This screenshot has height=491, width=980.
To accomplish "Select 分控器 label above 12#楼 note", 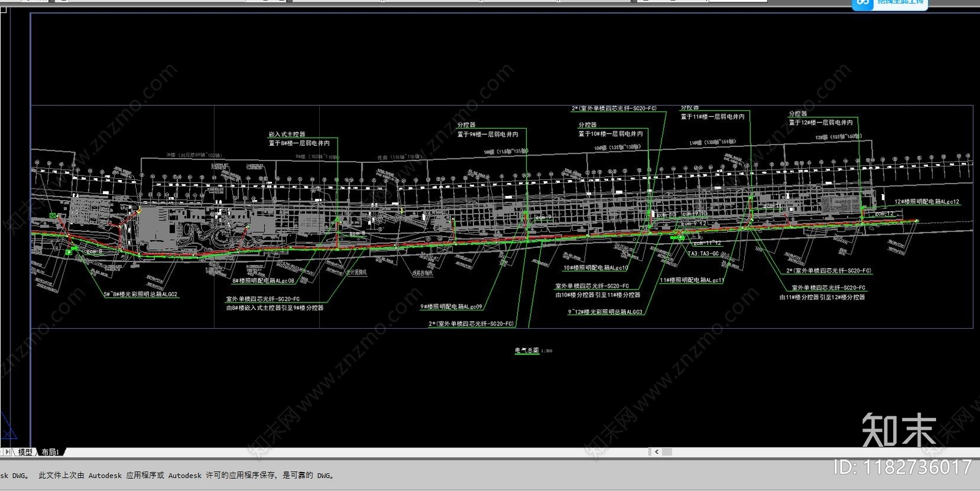I will pyautogui.click(x=797, y=114).
